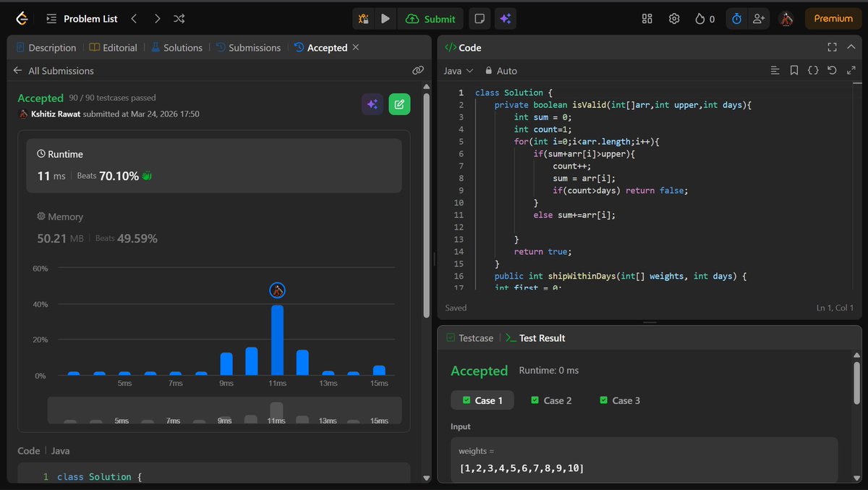Switch to the Submissions tab

point(248,47)
